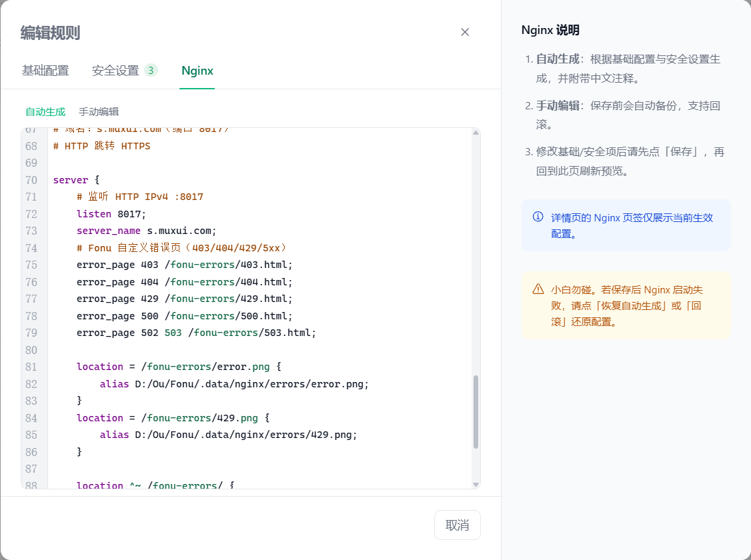The height and width of the screenshot is (560, 751).
Task: Click the '# HTTP 跳转 HTTPS' comment line
Action: click(x=101, y=146)
